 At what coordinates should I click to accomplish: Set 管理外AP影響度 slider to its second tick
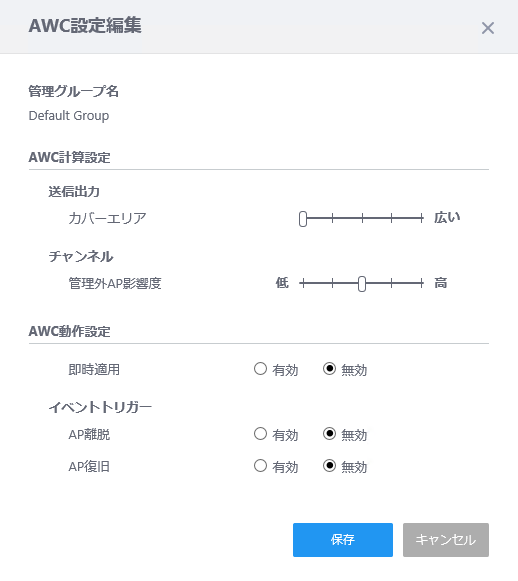(x=332, y=283)
